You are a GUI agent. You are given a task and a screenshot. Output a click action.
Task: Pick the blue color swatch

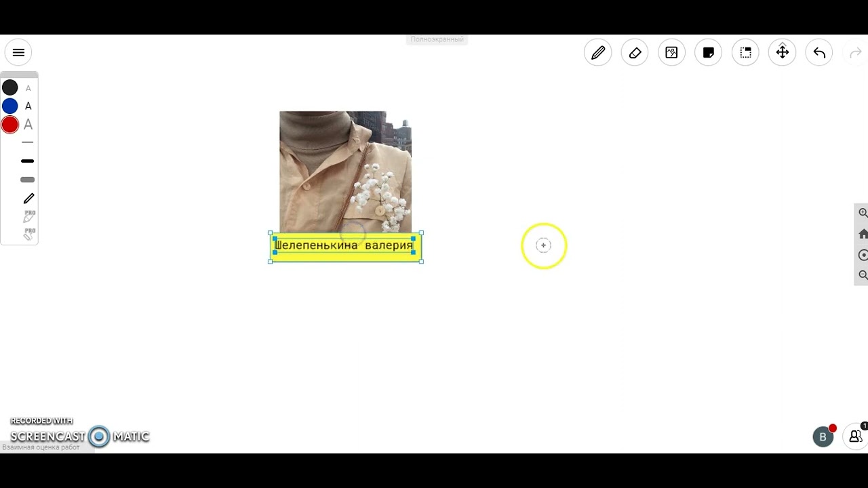coord(9,106)
